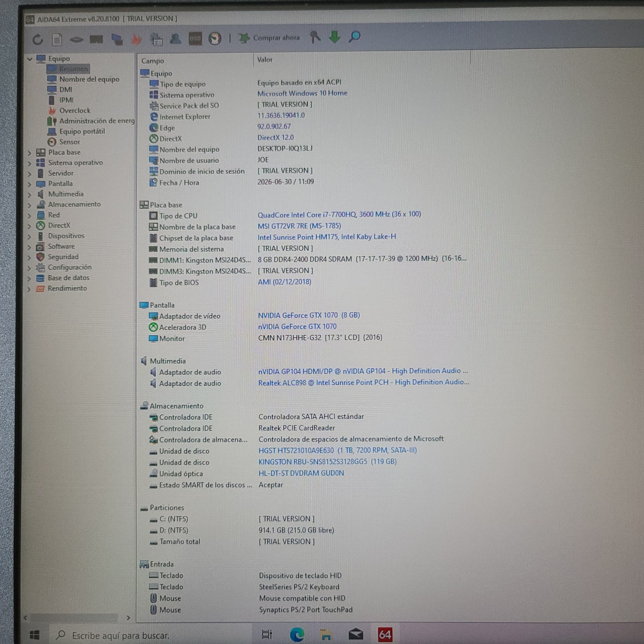
Task: Click the Comprar ahora button
Action: click(269, 38)
